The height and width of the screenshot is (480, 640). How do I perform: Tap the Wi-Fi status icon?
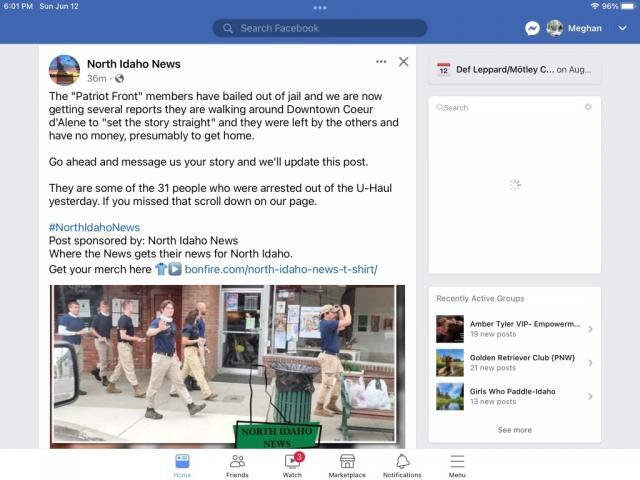click(595, 6)
